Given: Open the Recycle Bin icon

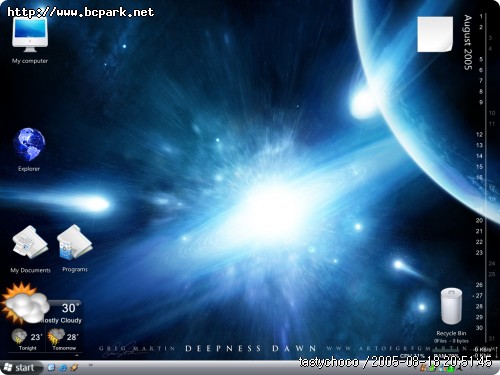Looking at the screenshot, I should point(451,307).
